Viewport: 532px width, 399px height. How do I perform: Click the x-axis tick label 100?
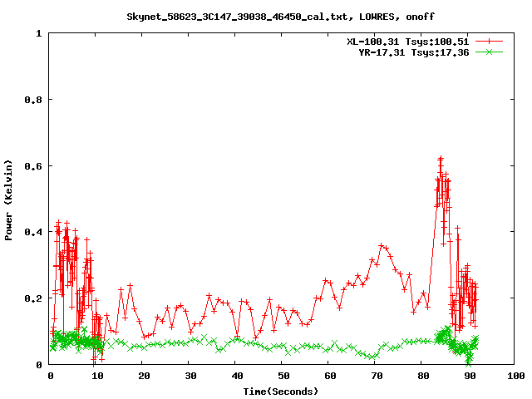click(515, 376)
